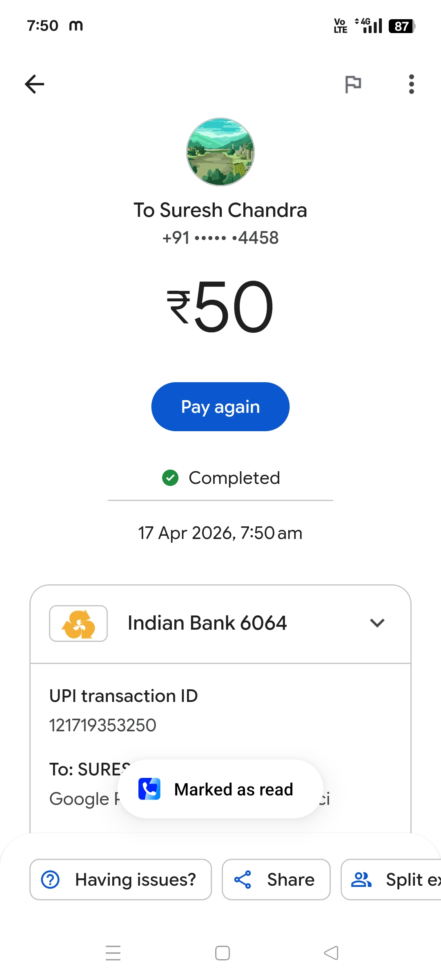Tap the share arrow icon
The image size is (441, 980).
click(x=243, y=880)
